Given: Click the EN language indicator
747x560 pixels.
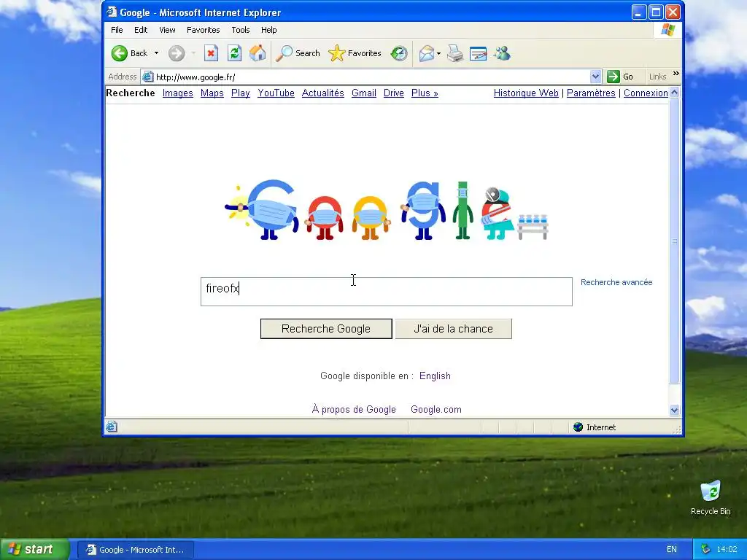Looking at the screenshot, I should (672, 550).
